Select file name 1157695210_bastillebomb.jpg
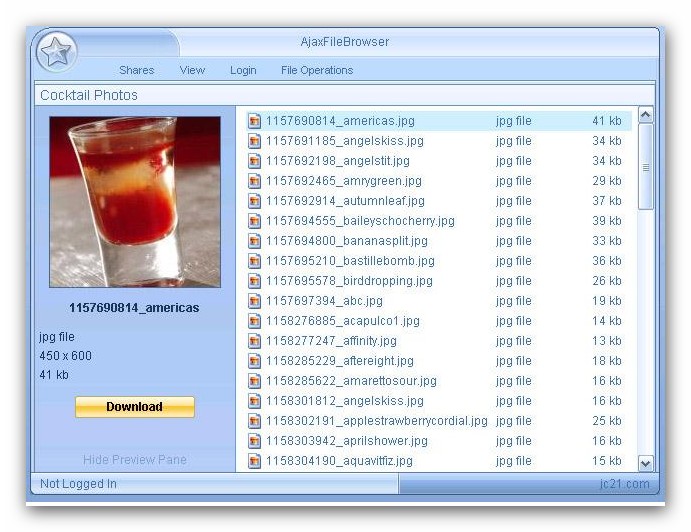This screenshot has width=691, height=532. point(350,261)
